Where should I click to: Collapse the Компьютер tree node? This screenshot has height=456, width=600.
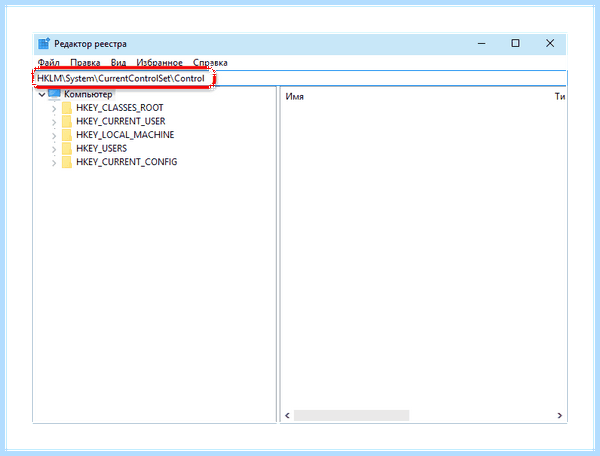tap(42, 94)
